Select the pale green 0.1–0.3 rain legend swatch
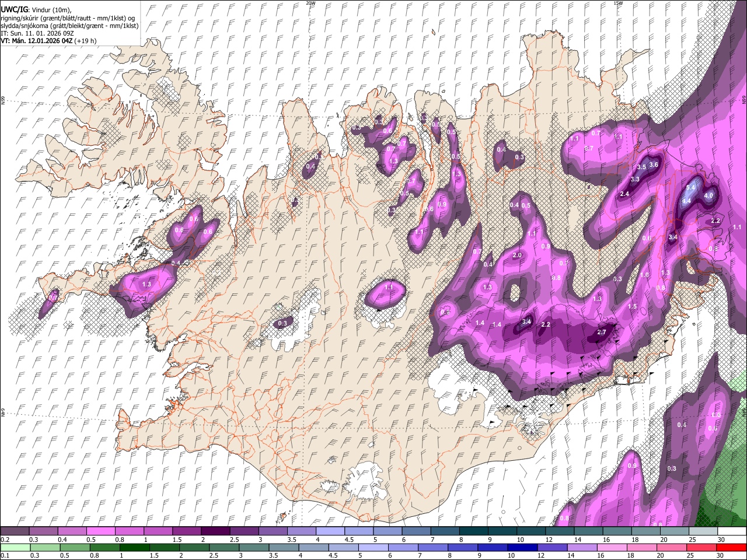The image size is (747, 560). tap(15, 547)
